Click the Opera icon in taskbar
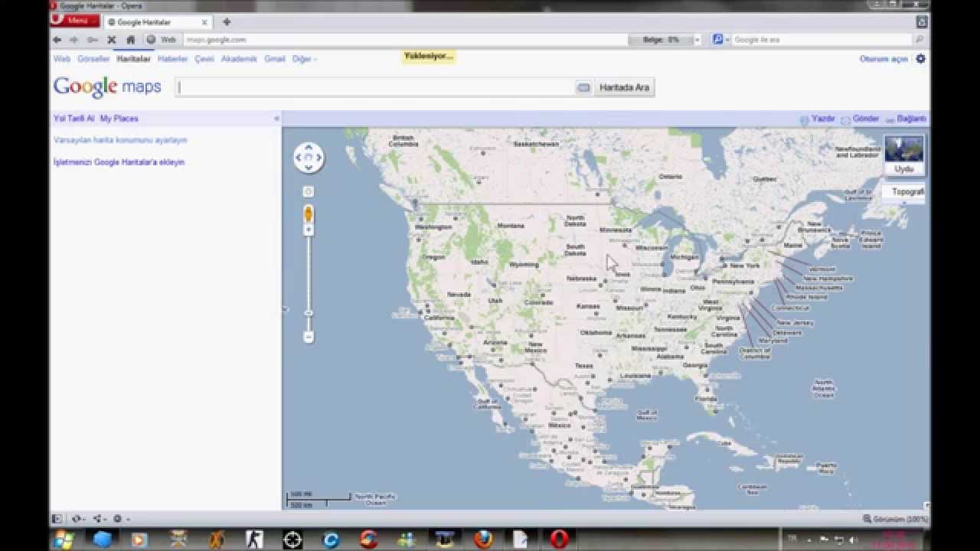The width and height of the screenshot is (980, 551). pyautogui.click(x=560, y=540)
